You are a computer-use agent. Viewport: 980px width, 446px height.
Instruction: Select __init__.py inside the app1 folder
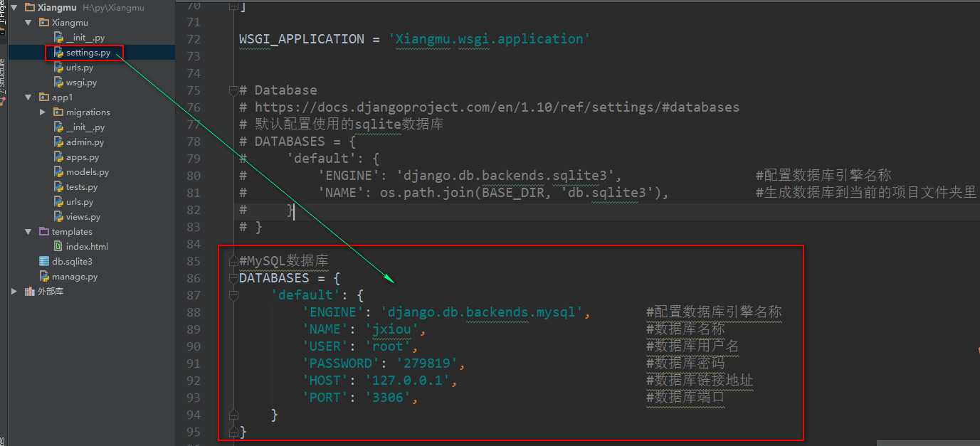tap(85, 127)
